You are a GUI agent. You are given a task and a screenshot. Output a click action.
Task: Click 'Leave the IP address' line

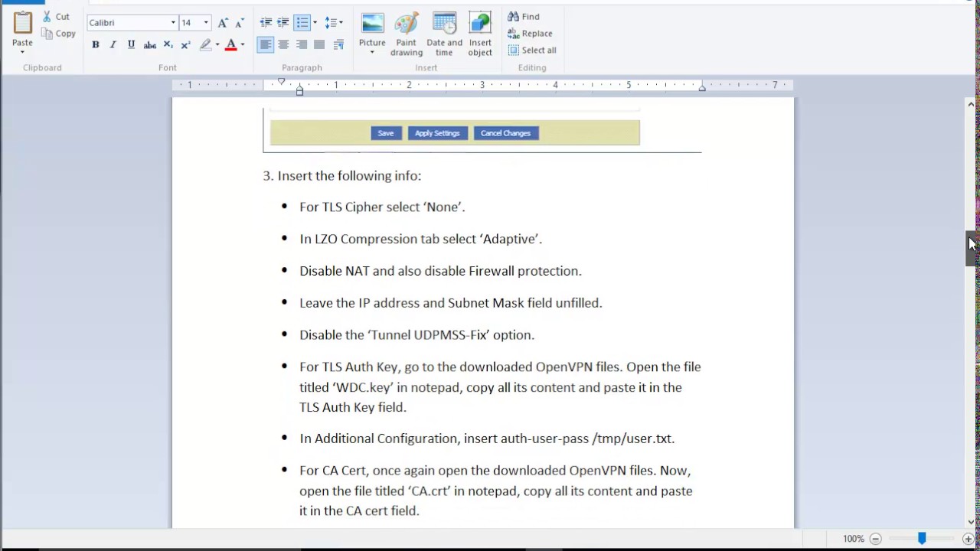[x=451, y=303]
